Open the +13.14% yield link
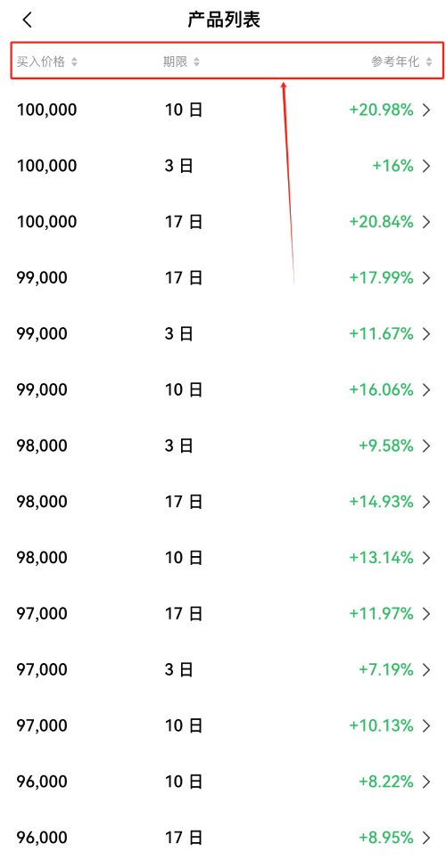 coord(381,558)
